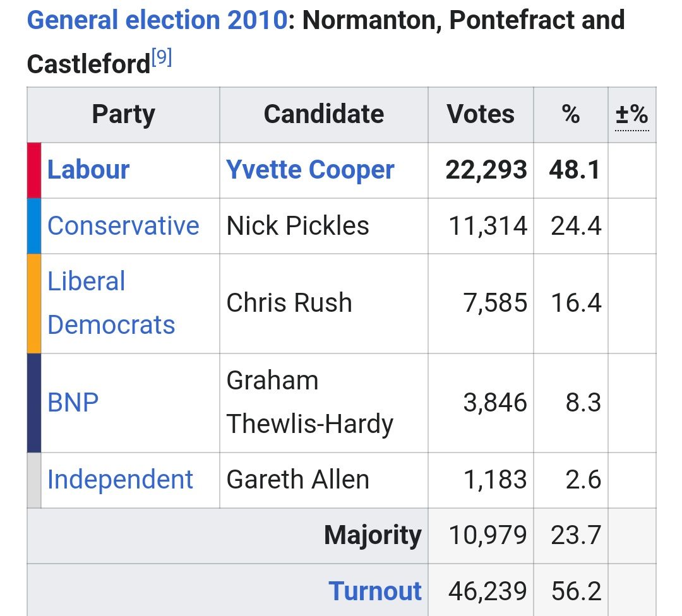682x616 pixels.
Task: Open the Liberal Democrats party link
Action: click(111, 303)
